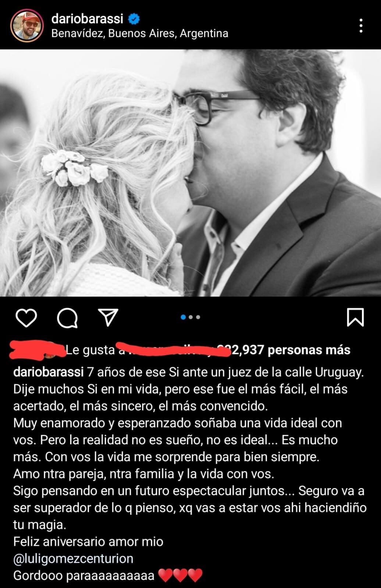Screen dimensions: 381x588
Task: Tap the 'Le gusta a' likes text
Action: 95,350
